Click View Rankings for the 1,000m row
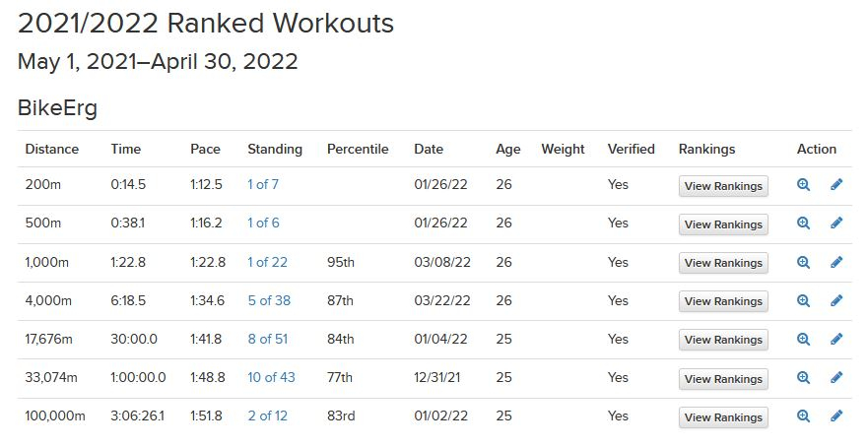This screenshot has width=868, height=447. [723, 263]
